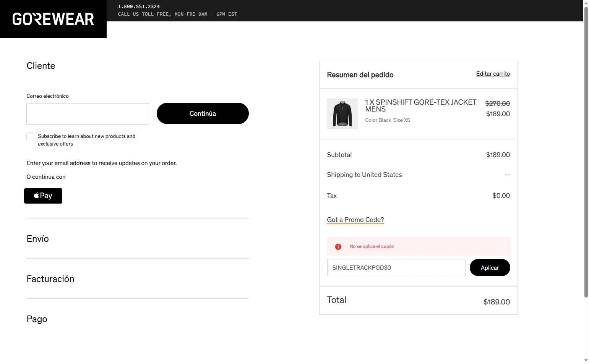Click the promo code field containing SINGLETRACKPOD30
Image resolution: width=589 pixels, height=364 pixels.
tap(396, 267)
